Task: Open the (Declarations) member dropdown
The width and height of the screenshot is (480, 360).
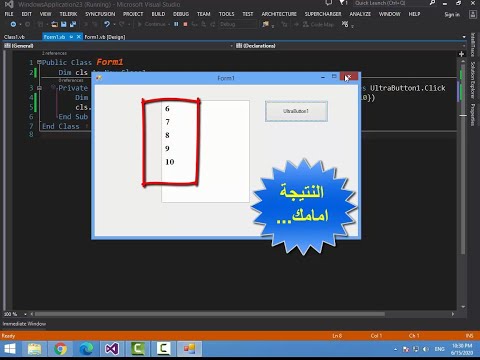Action: click(x=350, y=46)
